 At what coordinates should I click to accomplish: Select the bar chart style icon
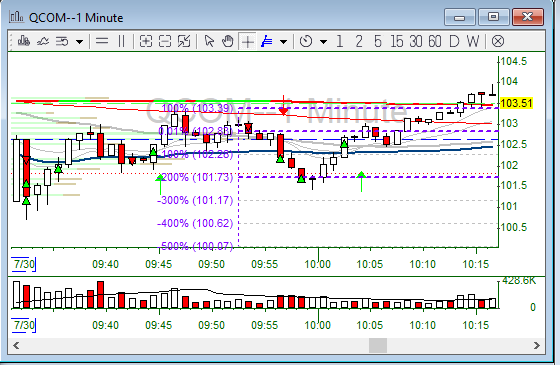[24, 41]
